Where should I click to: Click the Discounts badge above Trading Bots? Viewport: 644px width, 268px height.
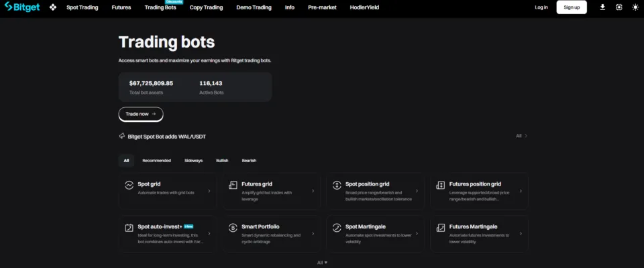(174, 1)
